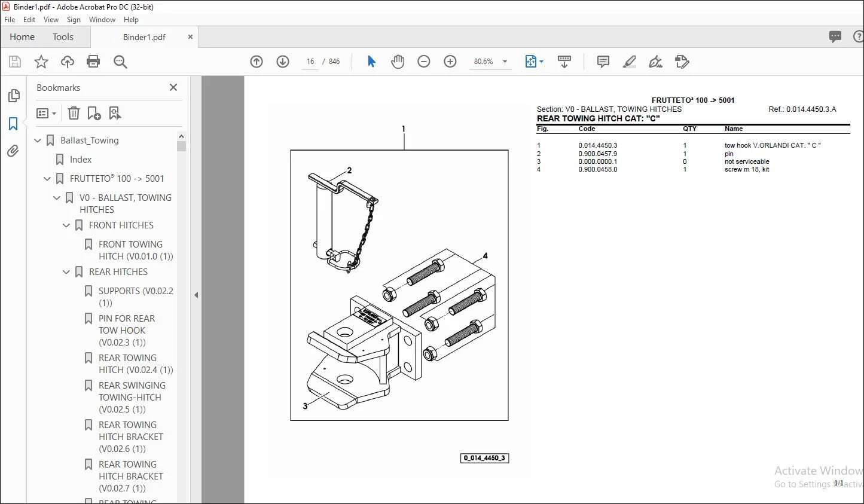Click the upload to cloud icon
Viewport: 864px width, 504px height.
(x=68, y=62)
